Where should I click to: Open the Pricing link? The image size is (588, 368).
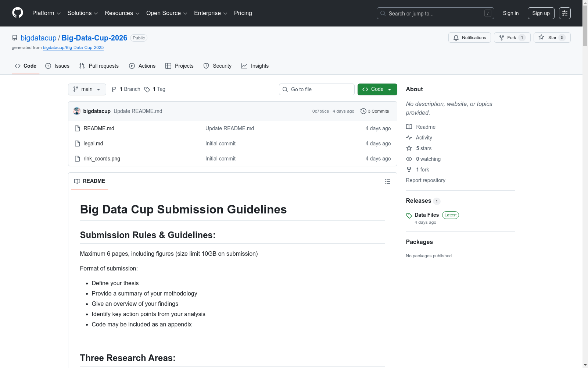tap(243, 13)
